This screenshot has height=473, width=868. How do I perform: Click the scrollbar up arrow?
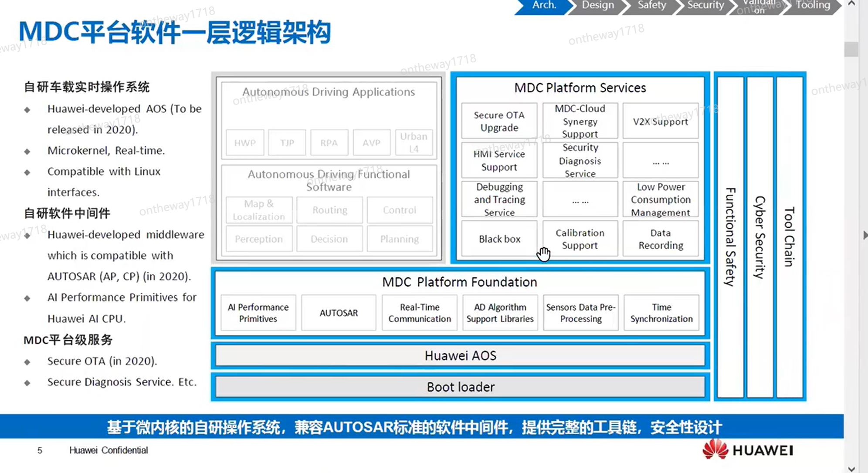coord(851,4)
